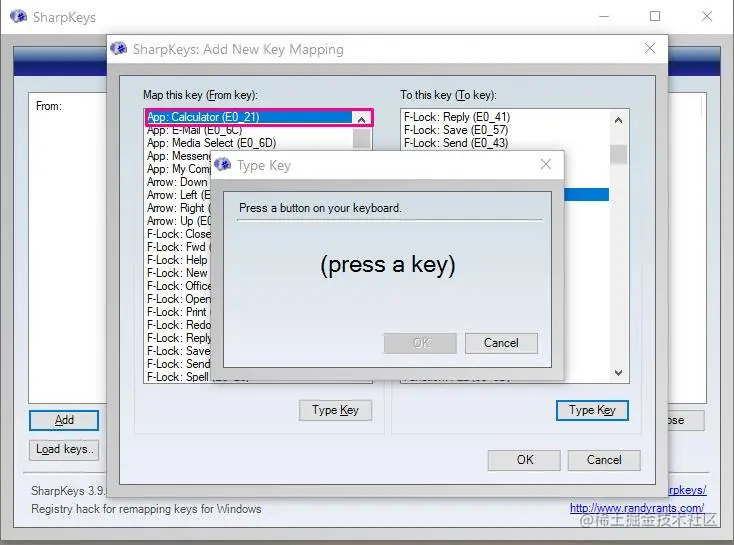This screenshot has width=734, height=545.
Task: Select App: Messenger row in From list
Action: tap(178, 156)
